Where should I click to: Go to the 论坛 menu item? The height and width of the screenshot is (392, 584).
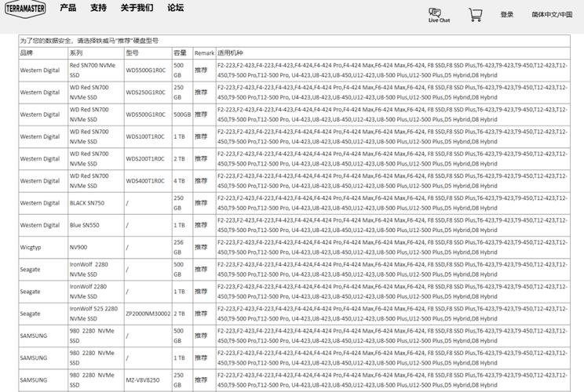(175, 8)
